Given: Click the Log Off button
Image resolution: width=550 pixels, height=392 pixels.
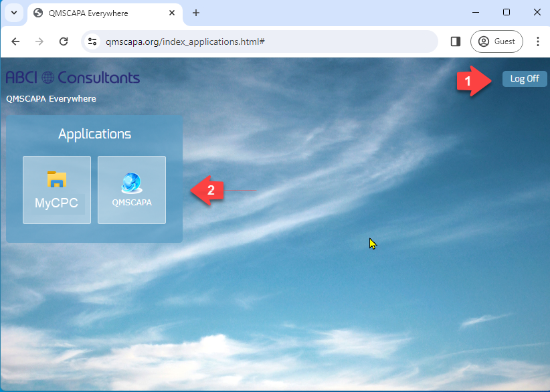Looking at the screenshot, I should pos(525,78).
